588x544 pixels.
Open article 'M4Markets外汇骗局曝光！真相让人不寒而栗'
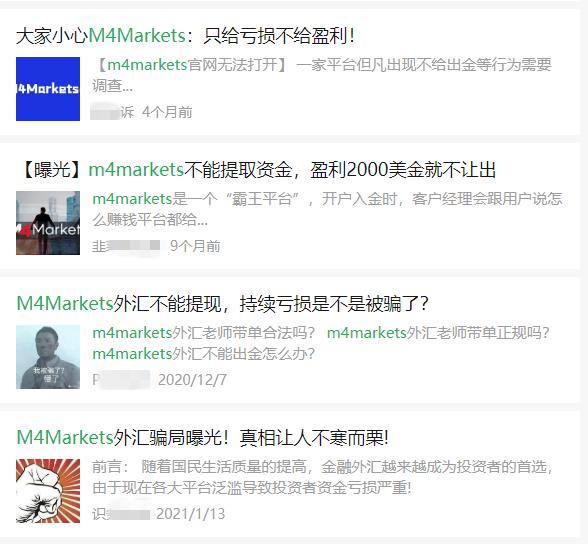[202, 438]
